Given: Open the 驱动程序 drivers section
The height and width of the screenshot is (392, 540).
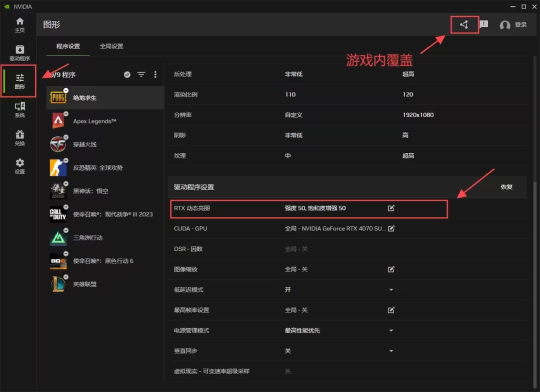Looking at the screenshot, I should tap(19, 53).
